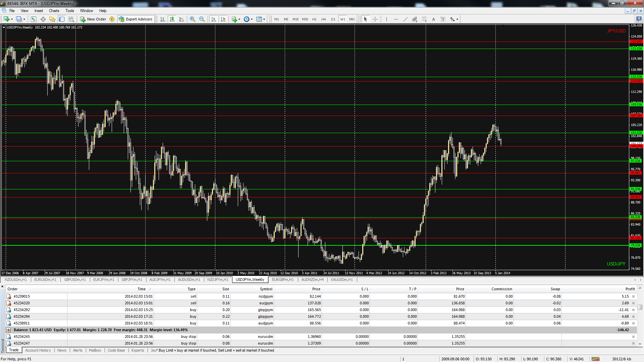Open the Account History terminal tab
The image size is (644, 362).
click(38, 350)
